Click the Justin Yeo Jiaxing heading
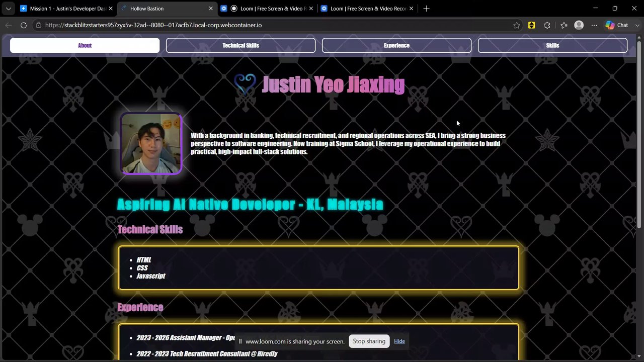This screenshot has width=644, height=362. click(333, 85)
